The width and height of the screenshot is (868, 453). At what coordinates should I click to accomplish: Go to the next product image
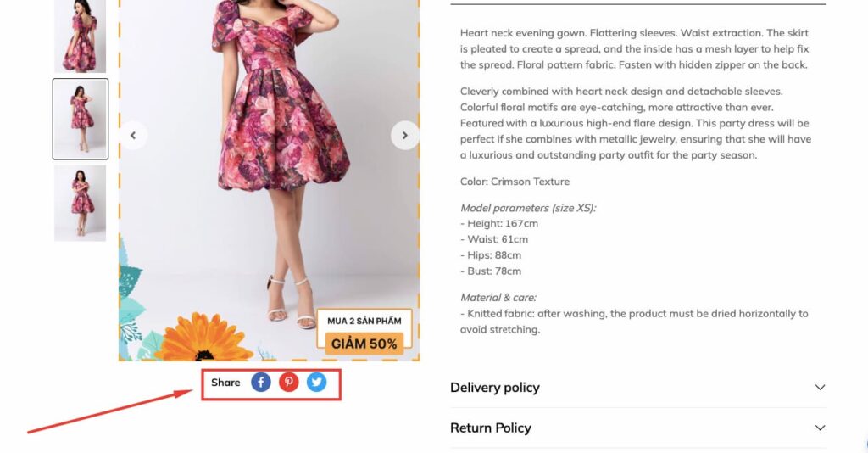(404, 135)
